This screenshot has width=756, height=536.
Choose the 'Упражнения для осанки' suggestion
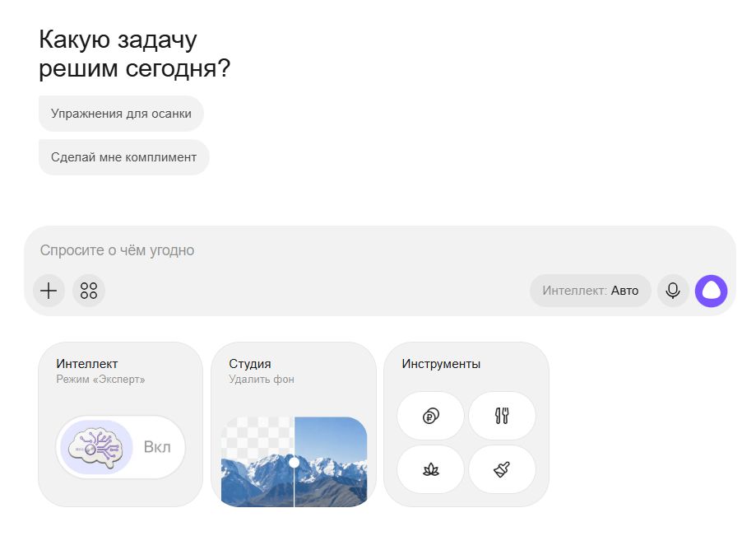coord(121,114)
